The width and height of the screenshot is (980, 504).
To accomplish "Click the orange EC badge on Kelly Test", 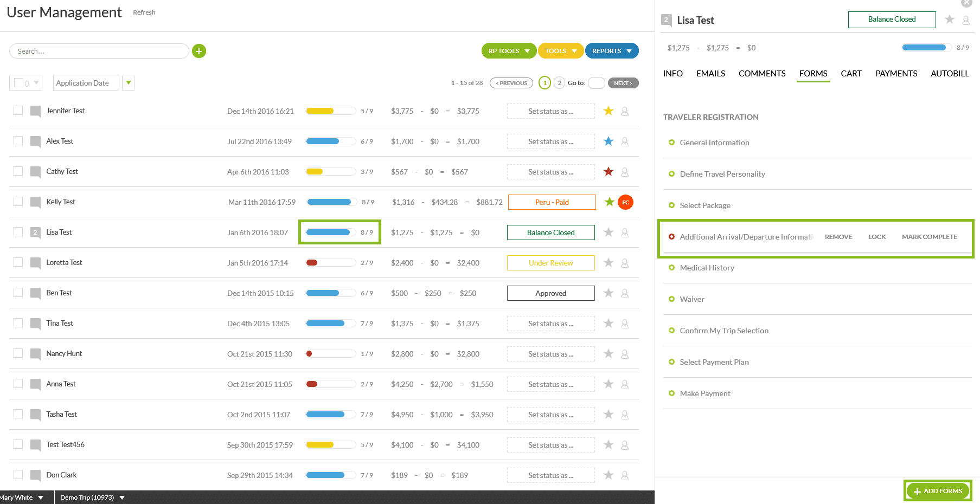I will pyautogui.click(x=625, y=202).
